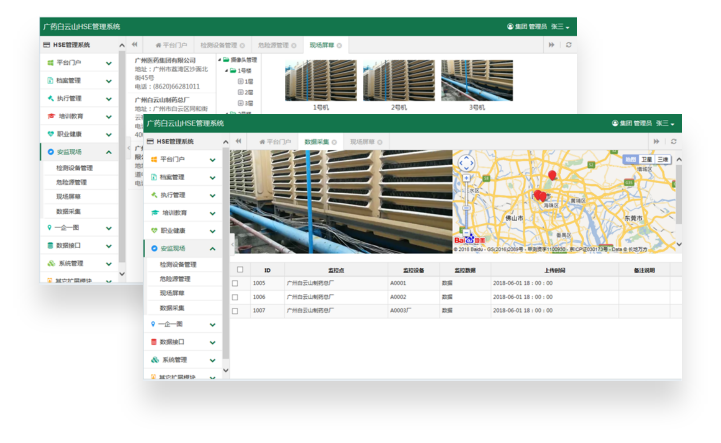Collapse sidebar with front window double-arrow icon
This screenshot has width=721, height=443.
click(238, 142)
